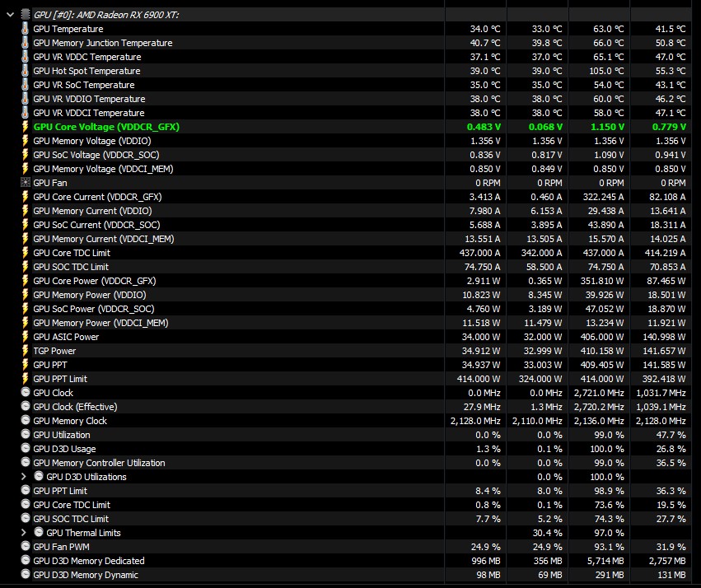
Task: Click the 406.000 W maximum ASIC power value
Action: pyautogui.click(x=602, y=337)
